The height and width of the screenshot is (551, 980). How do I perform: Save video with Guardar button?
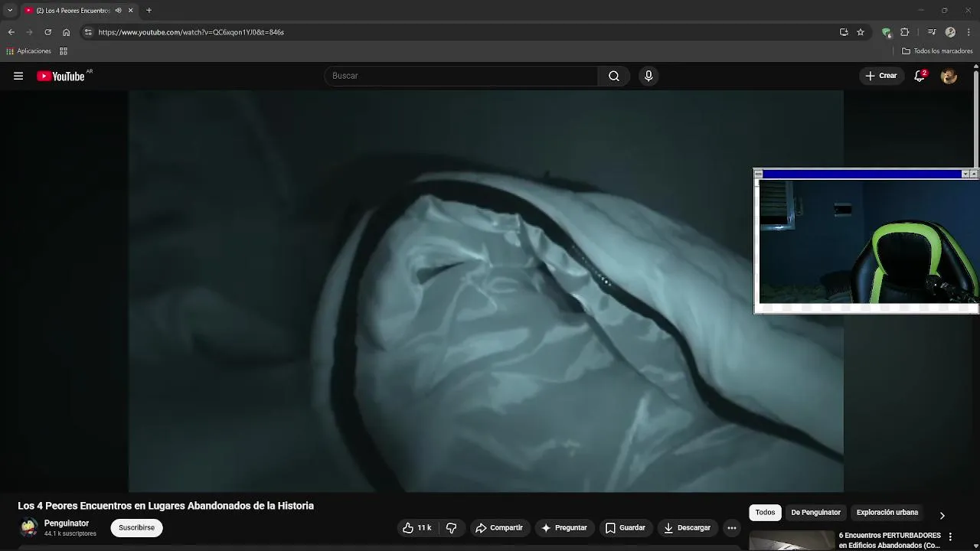click(625, 528)
